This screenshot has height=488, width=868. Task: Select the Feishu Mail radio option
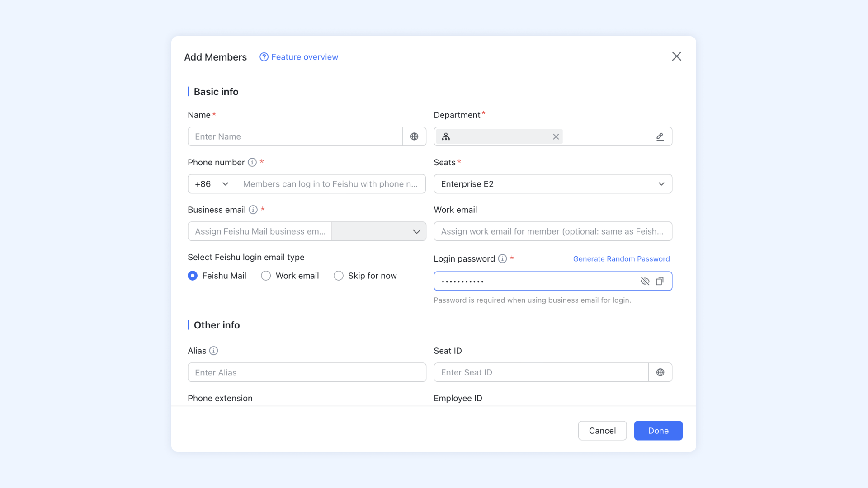193,276
